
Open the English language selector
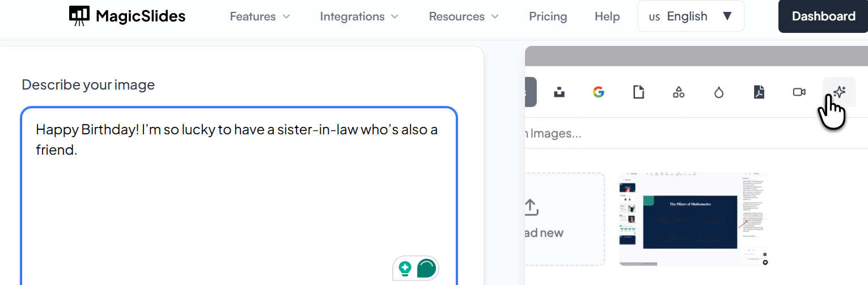[x=691, y=16]
